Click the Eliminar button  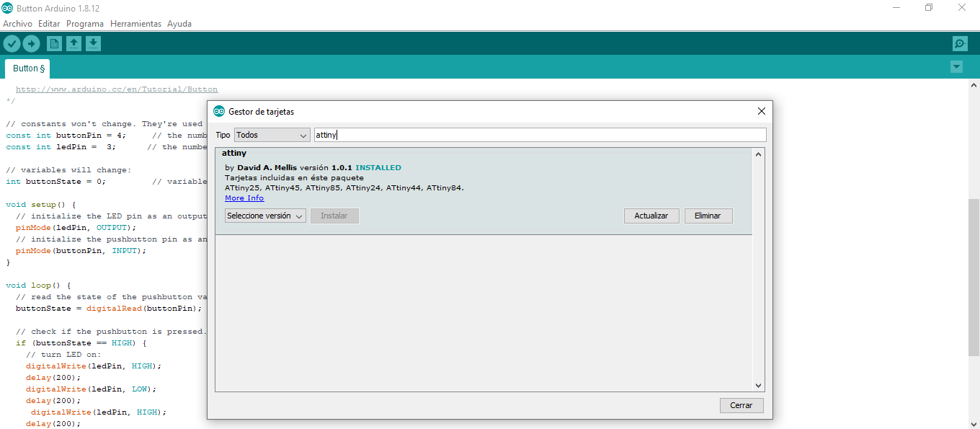(x=708, y=216)
